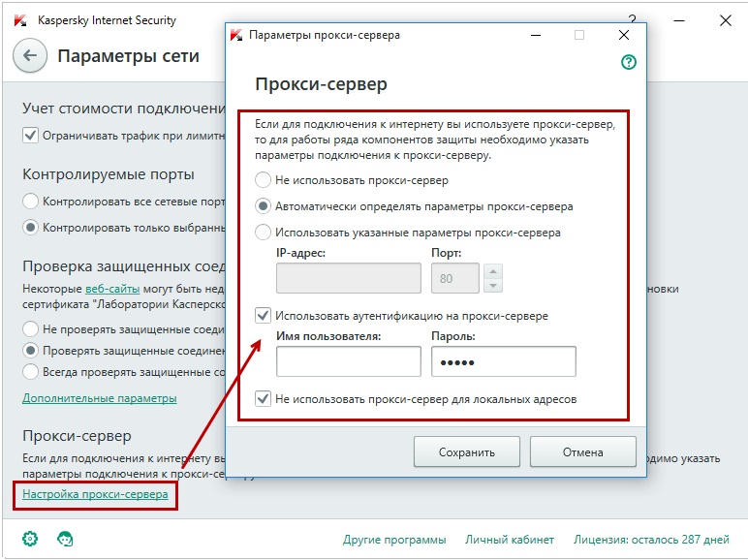Close the Kaspersky main window
The width and height of the screenshot is (748, 560).
coord(725,20)
